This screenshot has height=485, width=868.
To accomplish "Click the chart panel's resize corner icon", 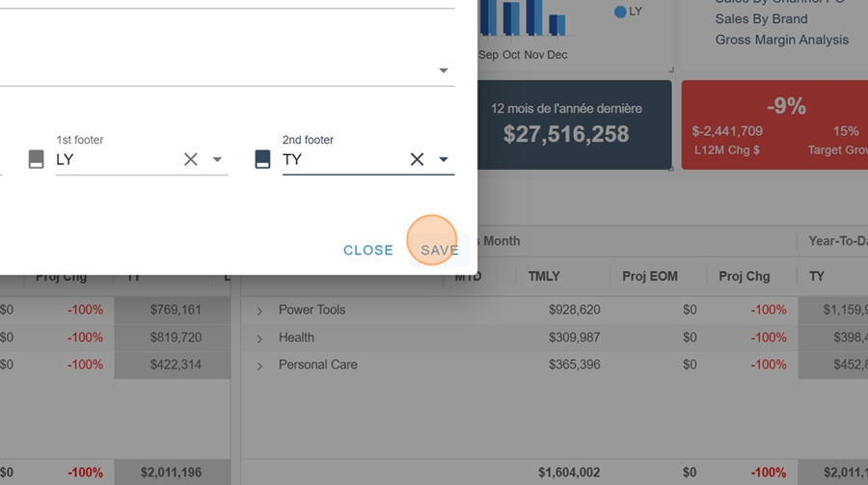I will pos(672,68).
